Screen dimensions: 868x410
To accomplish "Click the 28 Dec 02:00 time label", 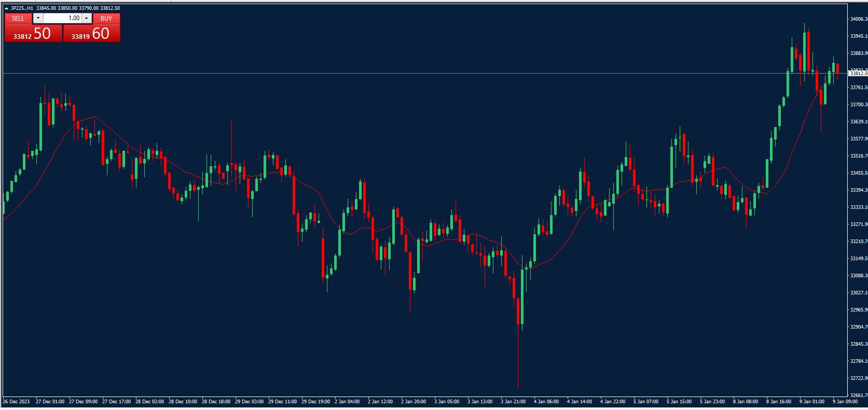I will [x=150, y=401].
